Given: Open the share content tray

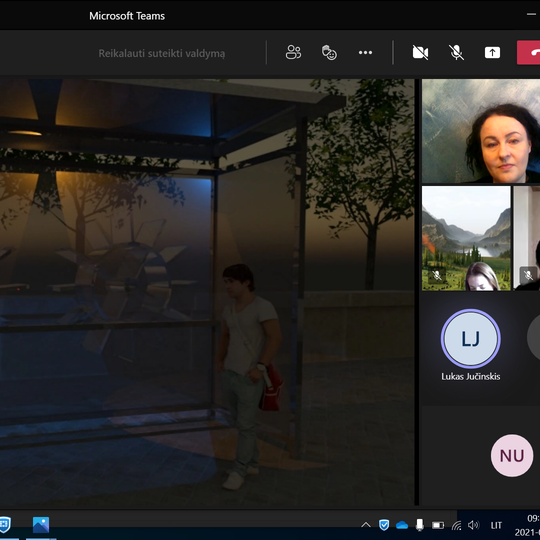Looking at the screenshot, I should point(492,52).
